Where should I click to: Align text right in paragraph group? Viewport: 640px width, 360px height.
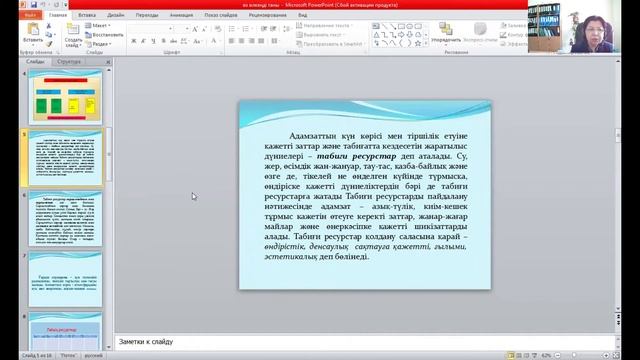[x=251, y=41]
